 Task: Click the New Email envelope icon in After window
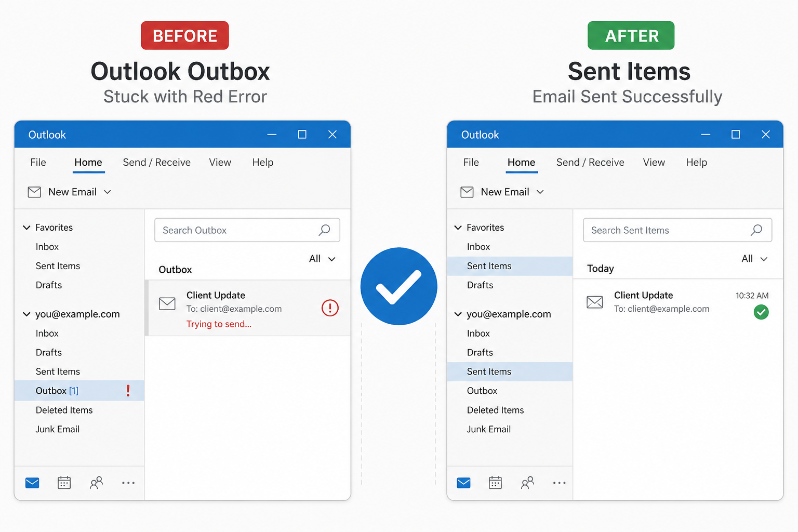click(467, 192)
